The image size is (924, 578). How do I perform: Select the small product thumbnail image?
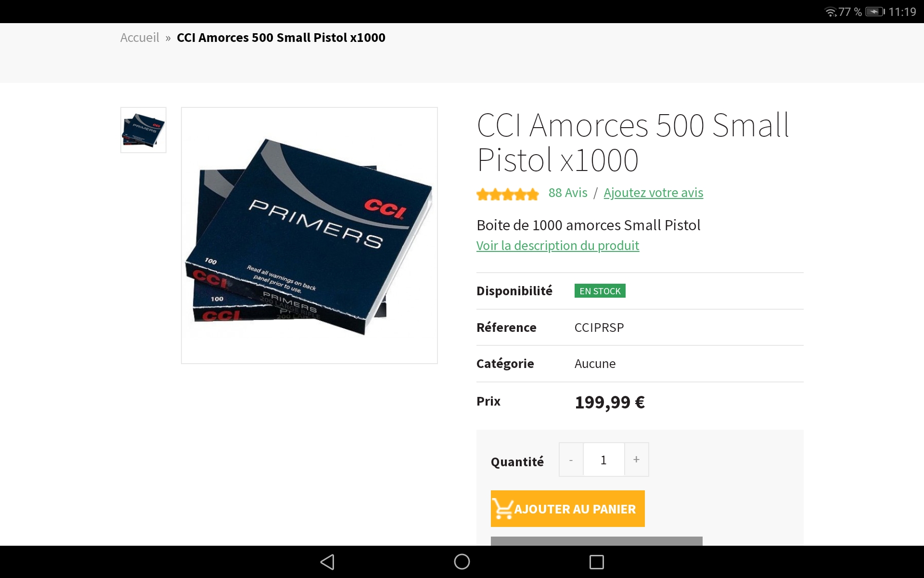[x=143, y=130]
